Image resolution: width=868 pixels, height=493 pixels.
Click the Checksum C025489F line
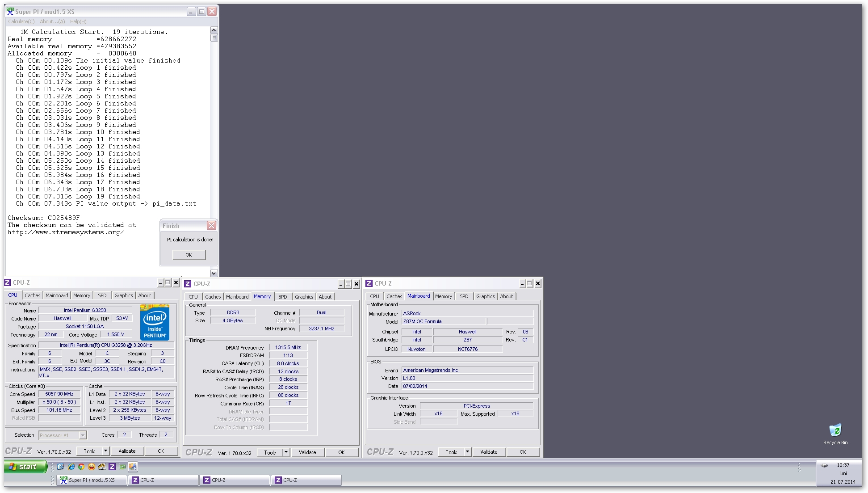[43, 218]
